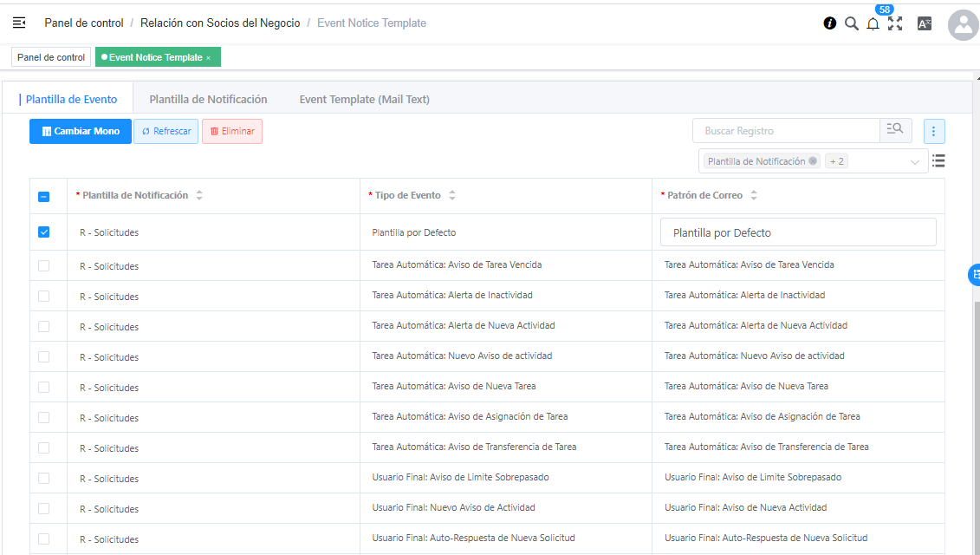The height and width of the screenshot is (555, 980).
Task: Expand the column filter dropdown arrow
Action: tap(915, 161)
